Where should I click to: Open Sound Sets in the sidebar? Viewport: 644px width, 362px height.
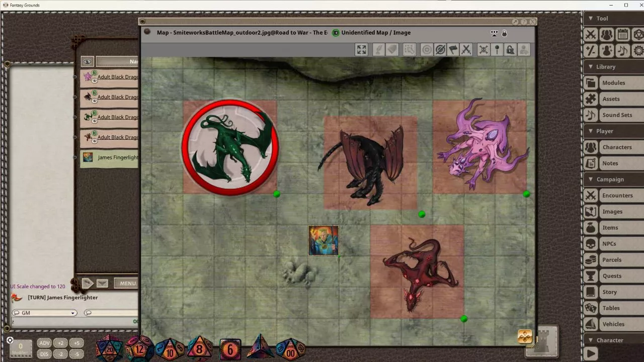(x=613, y=115)
